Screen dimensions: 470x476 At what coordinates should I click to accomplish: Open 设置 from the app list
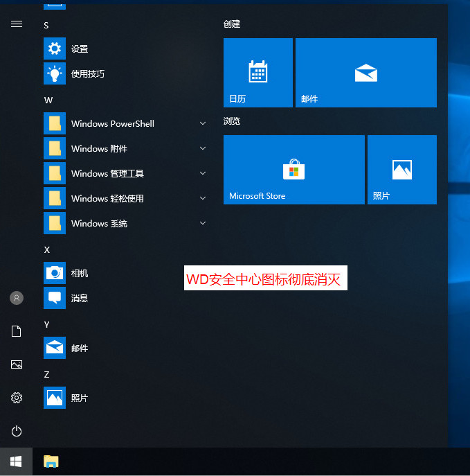click(80, 49)
